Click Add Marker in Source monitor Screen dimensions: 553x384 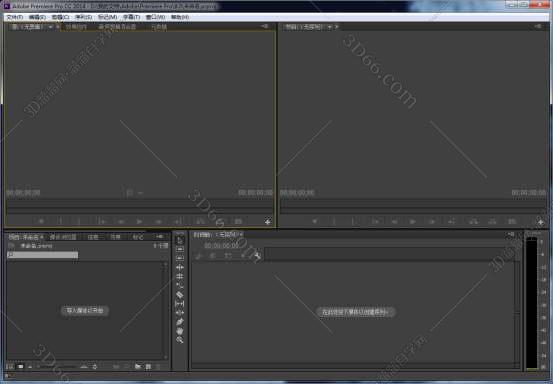(41, 221)
